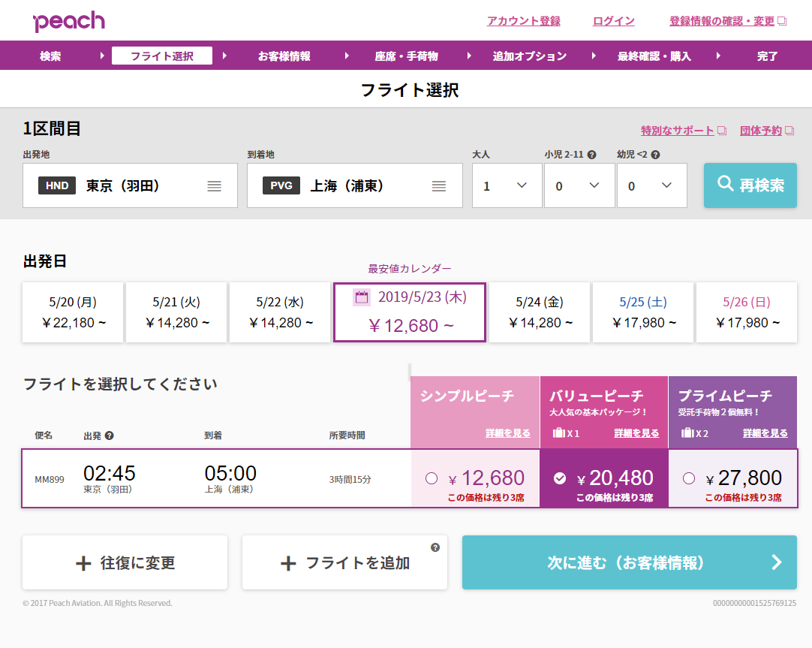Select シンプルピーチ fare ¥12,680 radio
The width and height of the screenshot is (812, 648).
[432, 478]
